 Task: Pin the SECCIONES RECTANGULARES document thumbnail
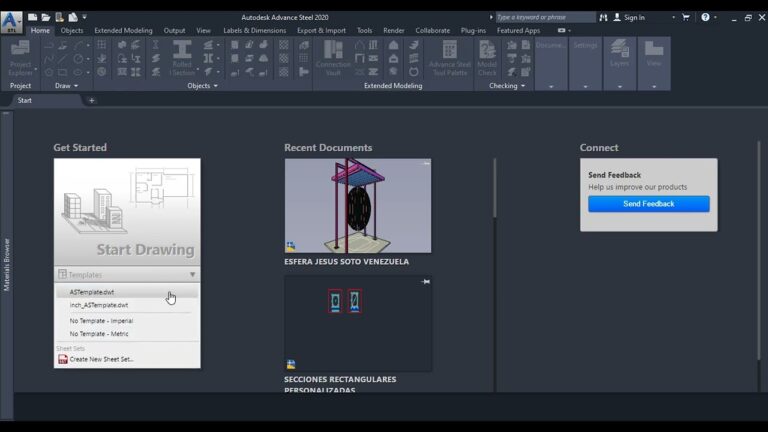(426, 282)
